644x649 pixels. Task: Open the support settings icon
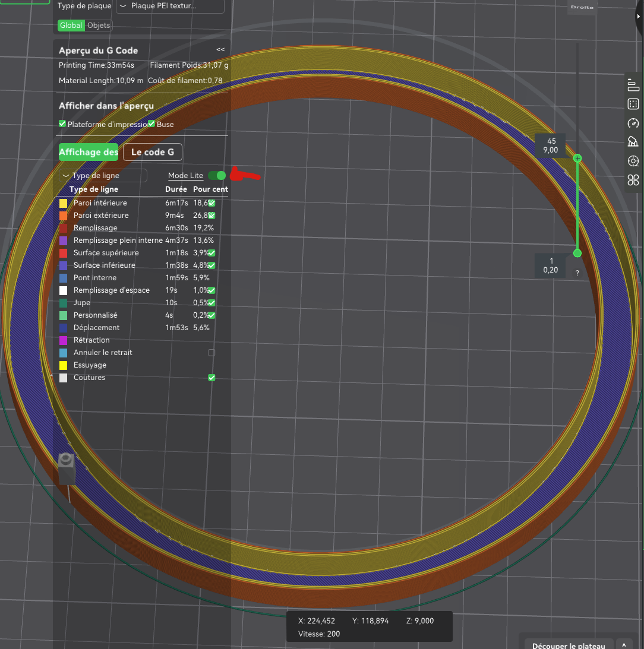[633, 141]
